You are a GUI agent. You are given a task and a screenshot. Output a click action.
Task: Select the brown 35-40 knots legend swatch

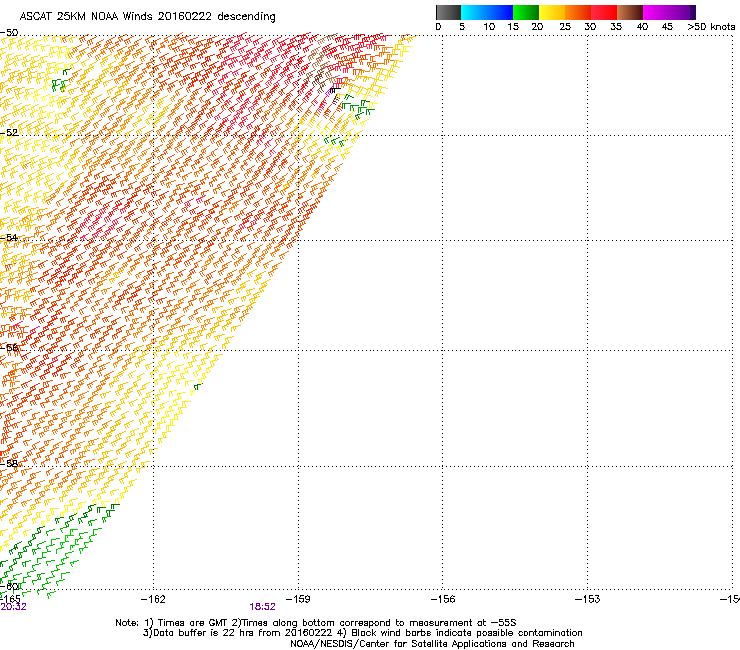(631, 12)
